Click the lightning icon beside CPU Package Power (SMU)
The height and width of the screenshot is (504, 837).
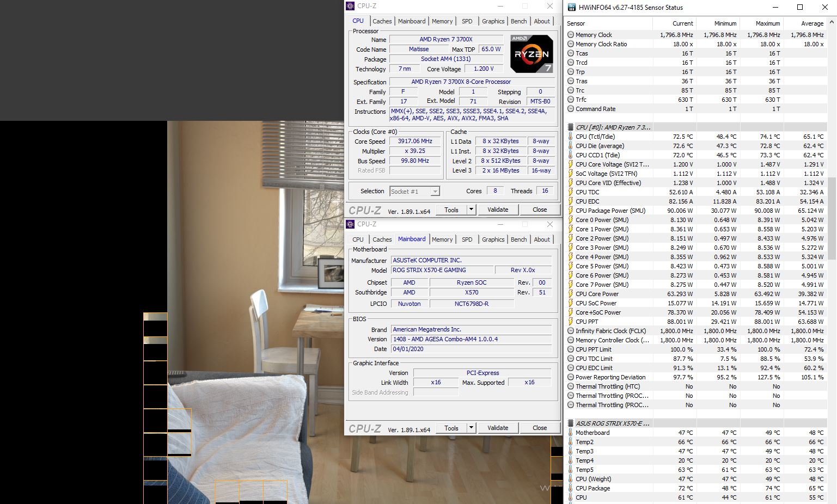pyautogui.click(x=571, y=211)
